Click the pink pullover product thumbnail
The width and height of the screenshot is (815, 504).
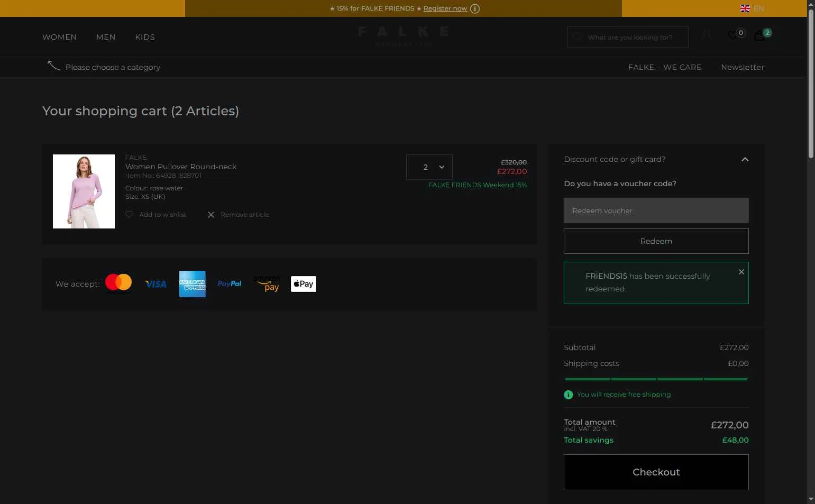pyautogui.click(x=84, y=191)
